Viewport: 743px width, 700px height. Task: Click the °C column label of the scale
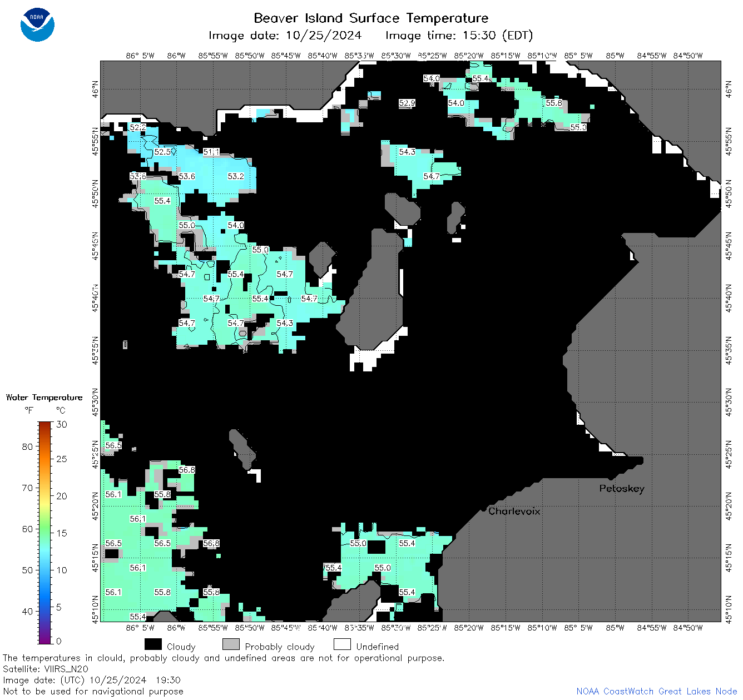61,410
